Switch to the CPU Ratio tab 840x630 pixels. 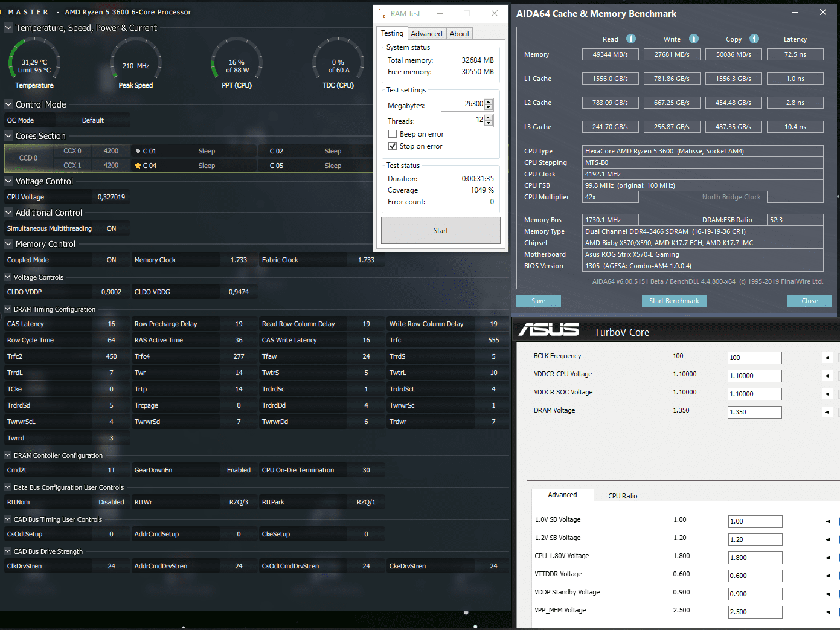[x=623, y=496]
